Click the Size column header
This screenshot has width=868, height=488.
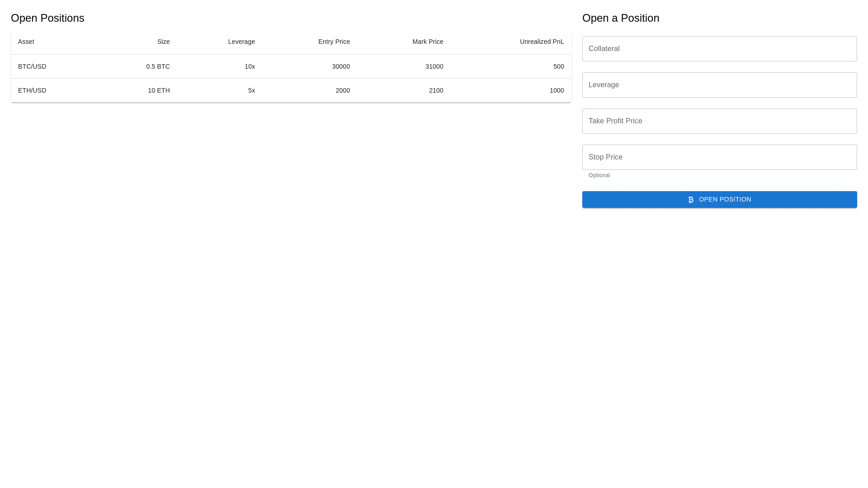coord(163,42)
